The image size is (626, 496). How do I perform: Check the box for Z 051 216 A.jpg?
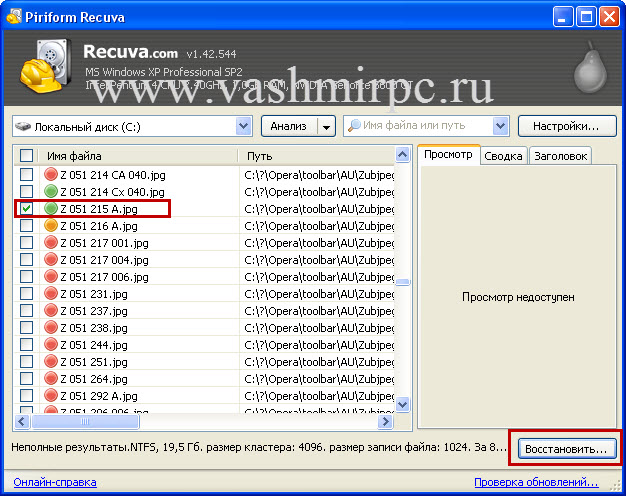pos(26,226)
